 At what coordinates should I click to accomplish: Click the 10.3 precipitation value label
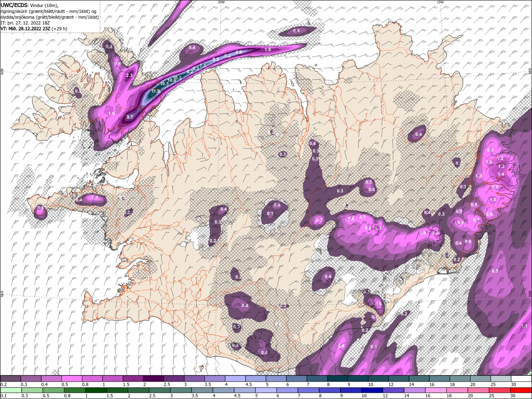pyautogui.click(x=164, y=84)
